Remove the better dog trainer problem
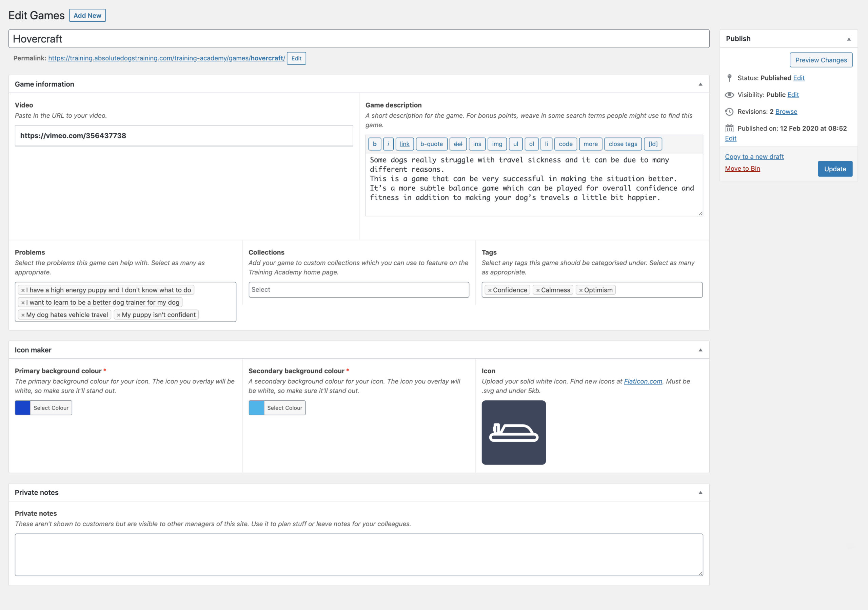This screenshot has width=868, height=610. [23, 303]
